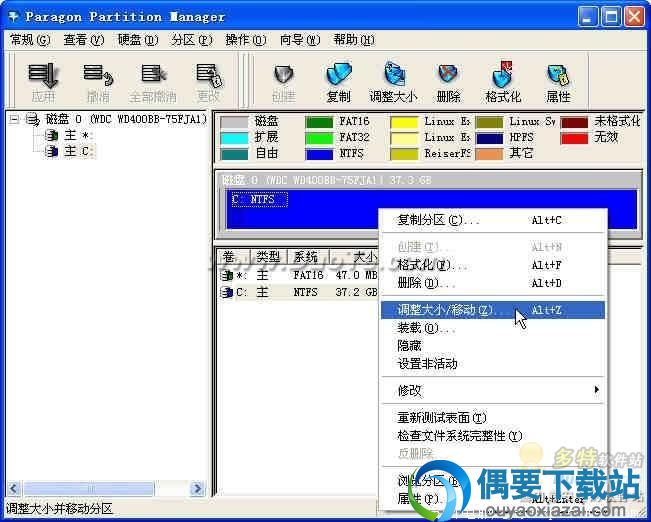Click the Paragon Partition Manager title bar icon

coord(14,17)
